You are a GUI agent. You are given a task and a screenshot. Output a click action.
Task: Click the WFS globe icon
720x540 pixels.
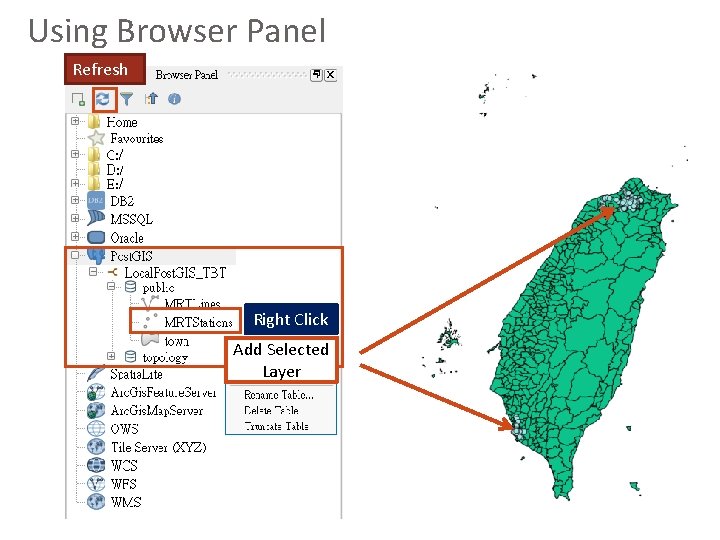(96, 484)
